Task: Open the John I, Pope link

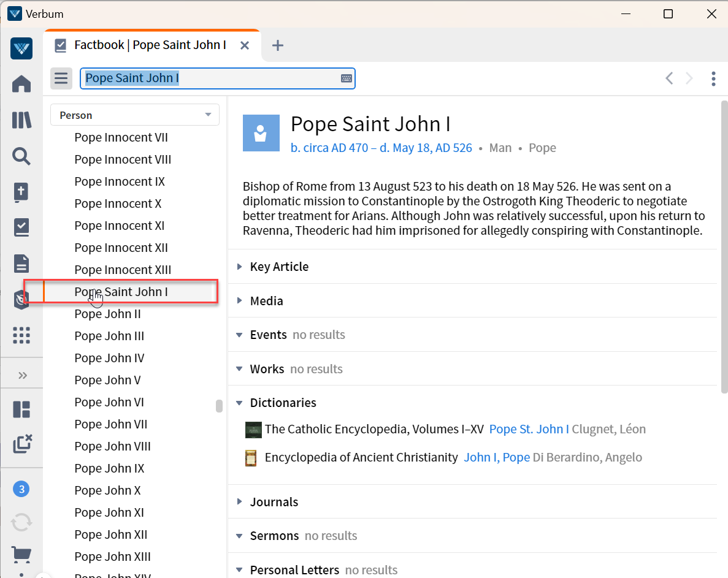Action: click(497, 457)
